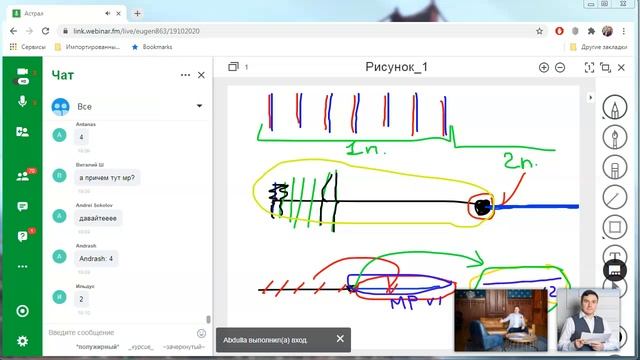Collapse drawing tools panel arrow
This screenshot has height=360, width=640.
[590, 98]
